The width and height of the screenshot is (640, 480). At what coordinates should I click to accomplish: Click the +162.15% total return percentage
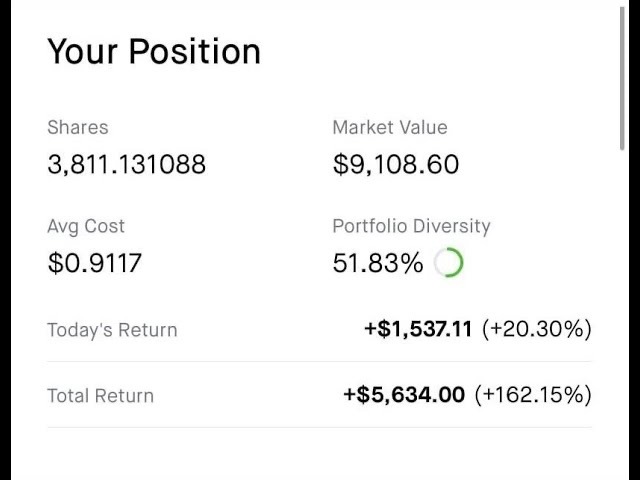pos(533,395)
